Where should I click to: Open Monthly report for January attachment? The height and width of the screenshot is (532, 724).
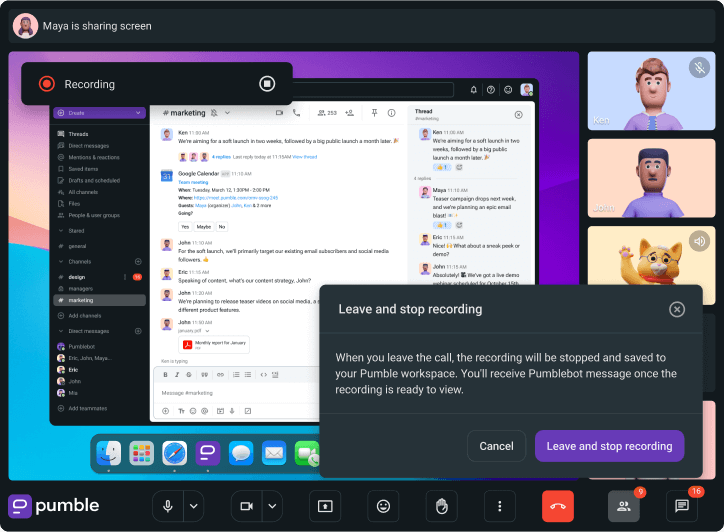click(x=214, y=345)
